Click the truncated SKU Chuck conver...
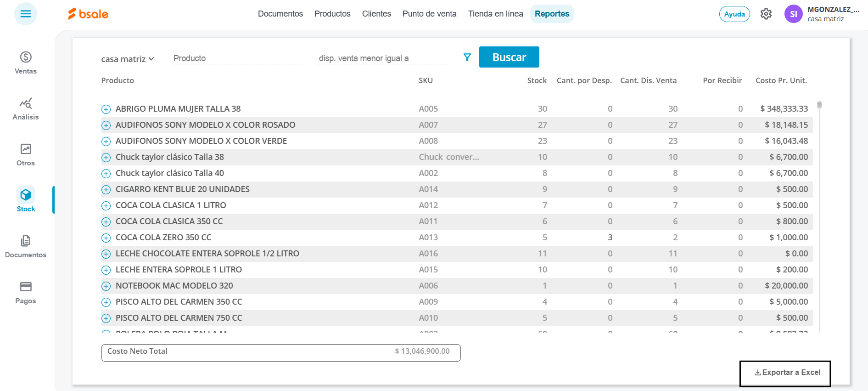This screenshot has width=868, height=391. tap(449, 157)
